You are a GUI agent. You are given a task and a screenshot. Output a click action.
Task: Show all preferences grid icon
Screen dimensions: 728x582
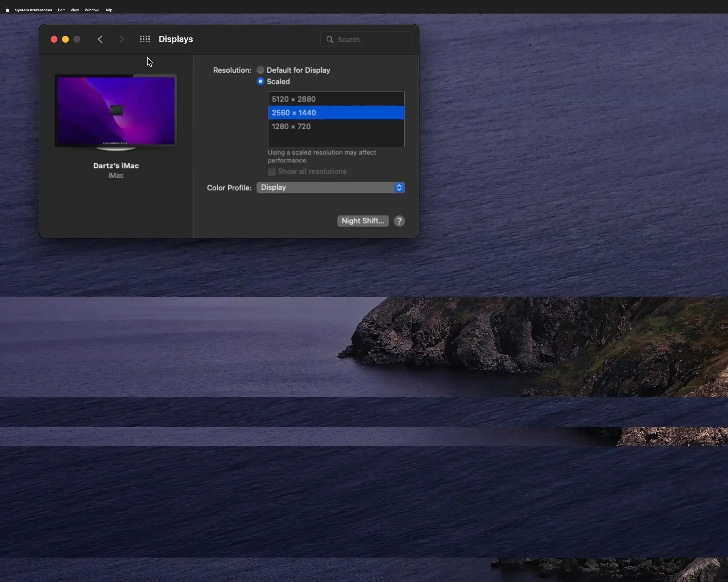coord(145,39)
